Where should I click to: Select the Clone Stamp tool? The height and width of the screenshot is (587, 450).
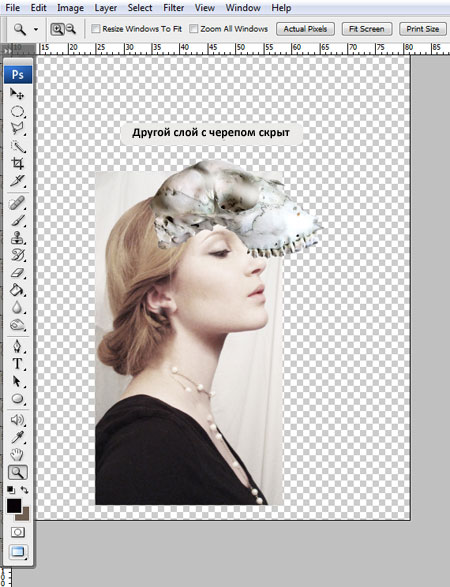click(17, 238)
